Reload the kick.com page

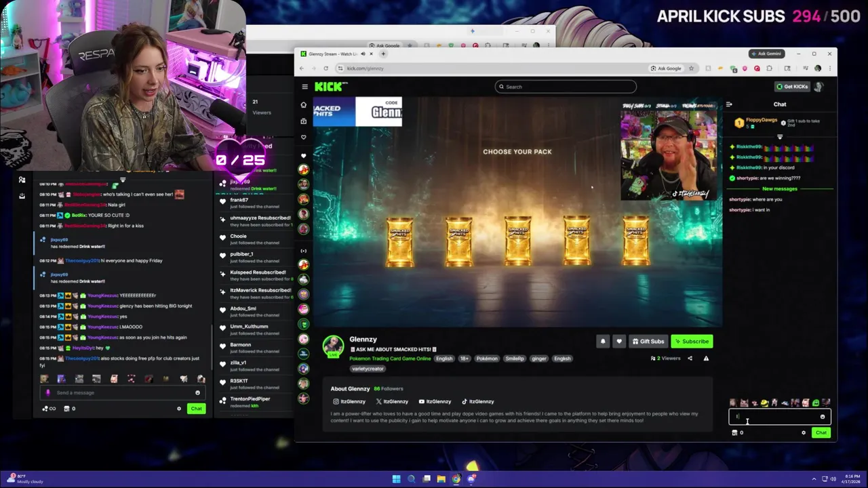coord(325,68)
